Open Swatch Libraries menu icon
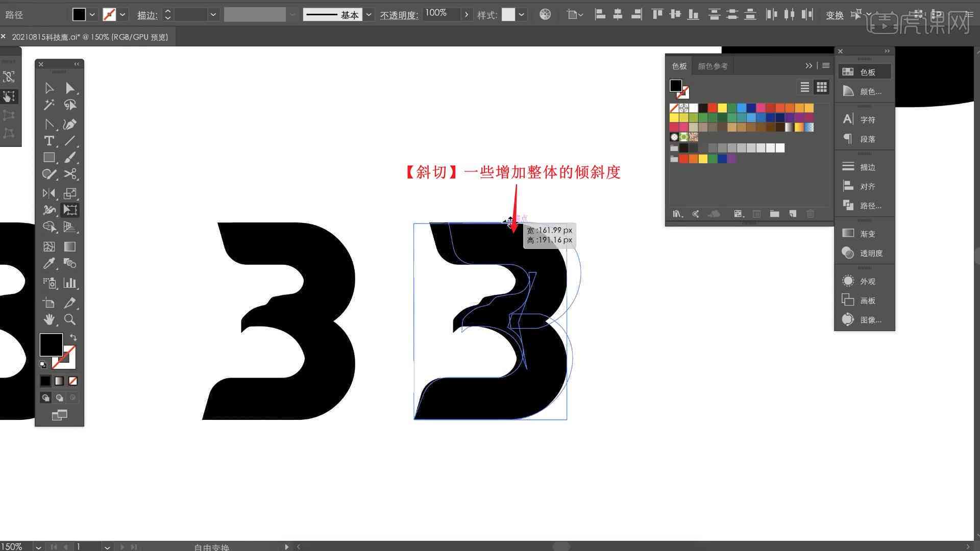 point(678,214)
